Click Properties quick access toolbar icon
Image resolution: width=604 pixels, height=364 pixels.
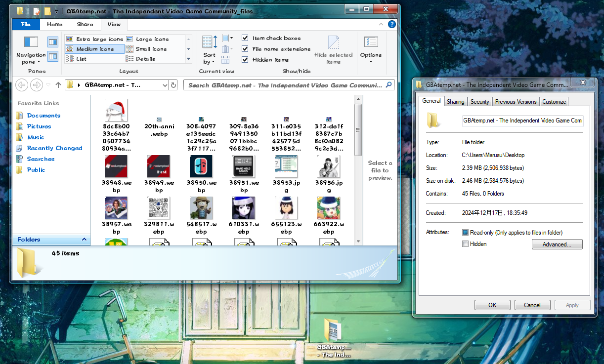click(37, 10)
